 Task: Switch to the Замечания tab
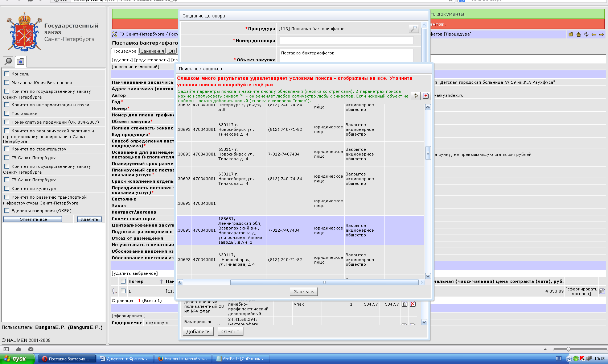pos(152,51)
